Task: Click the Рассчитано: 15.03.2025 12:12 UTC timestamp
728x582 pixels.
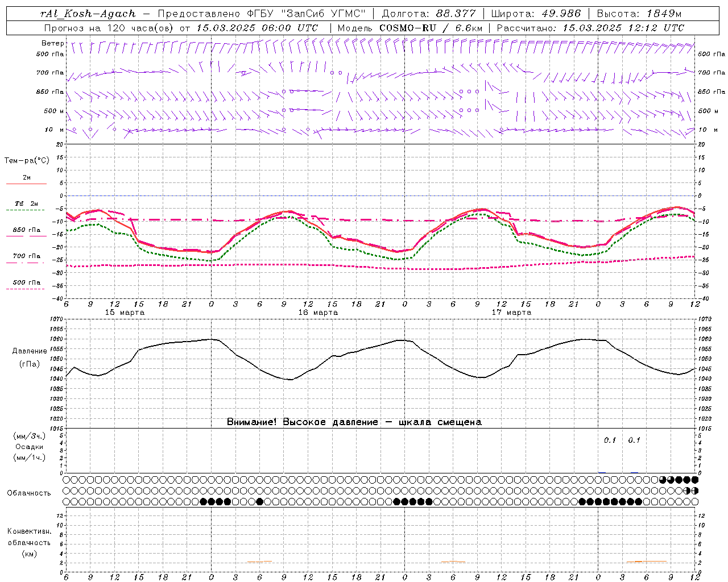Action: pyautogui.click(x=590, y=28)
